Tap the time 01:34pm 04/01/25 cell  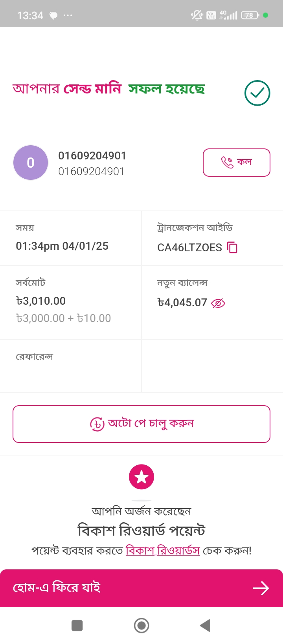(62, 246)
